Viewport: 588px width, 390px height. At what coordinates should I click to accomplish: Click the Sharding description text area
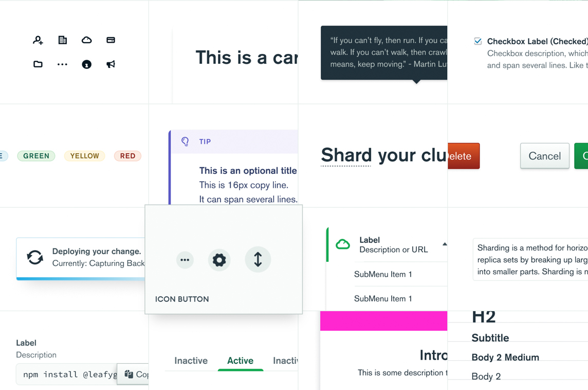pyautogui.click(x=530, y=260)
